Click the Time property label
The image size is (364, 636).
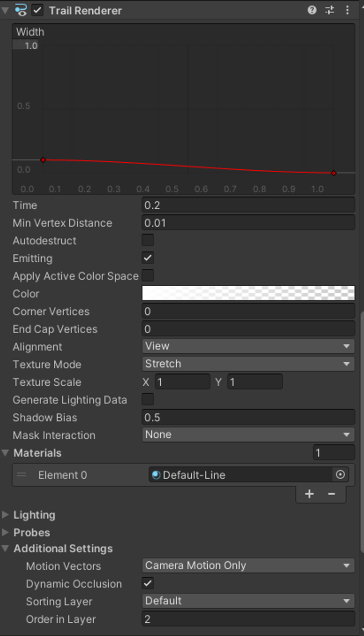pos(25,205)
